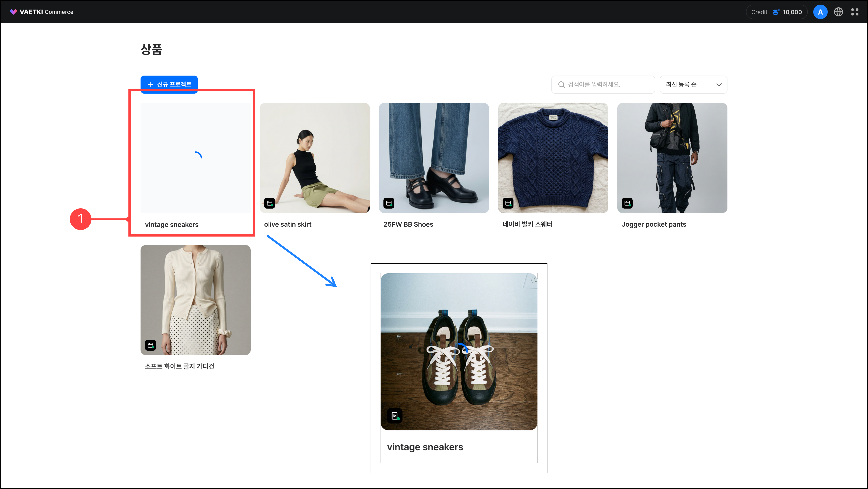Click the VAETKI Commerce brand text

47,12
